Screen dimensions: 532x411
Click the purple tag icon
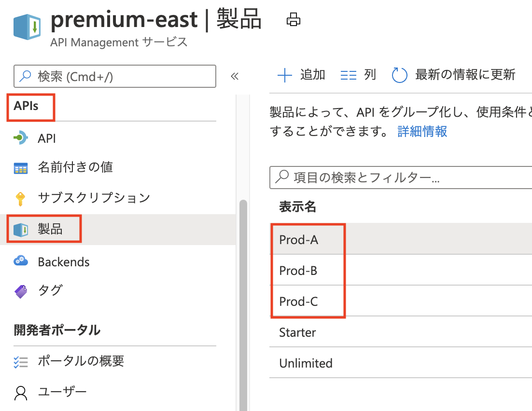point(21,291)
